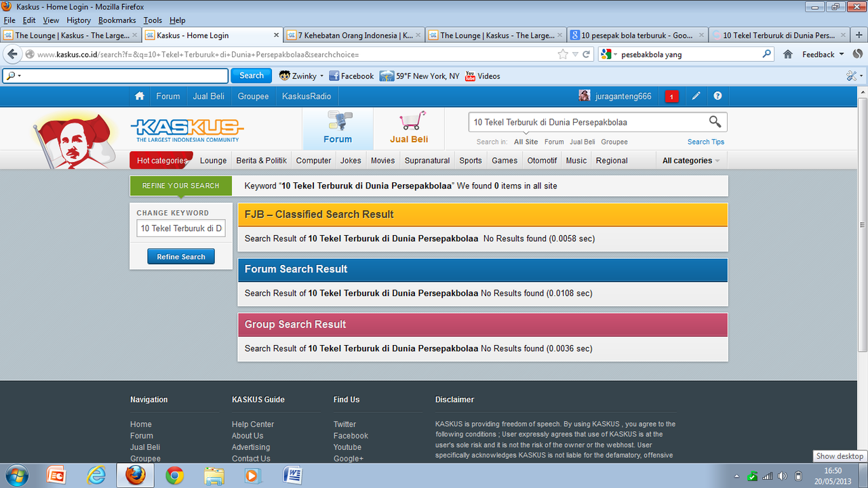Open the Help Center footer link
Image resolution: width=868 pixels, height=488 pixels.
point(253,424)
